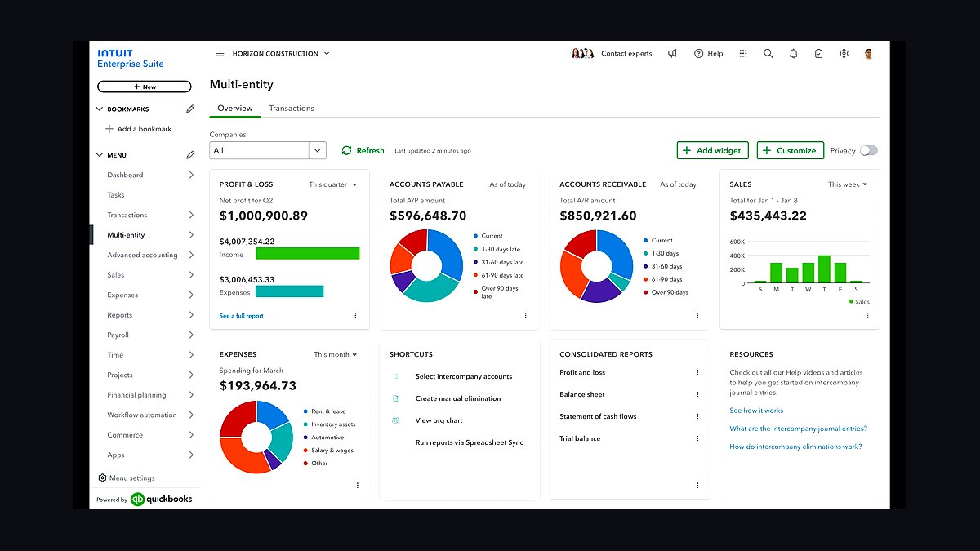
Task: Open Sales widget three-dot menu
Action: pos(867,315)
